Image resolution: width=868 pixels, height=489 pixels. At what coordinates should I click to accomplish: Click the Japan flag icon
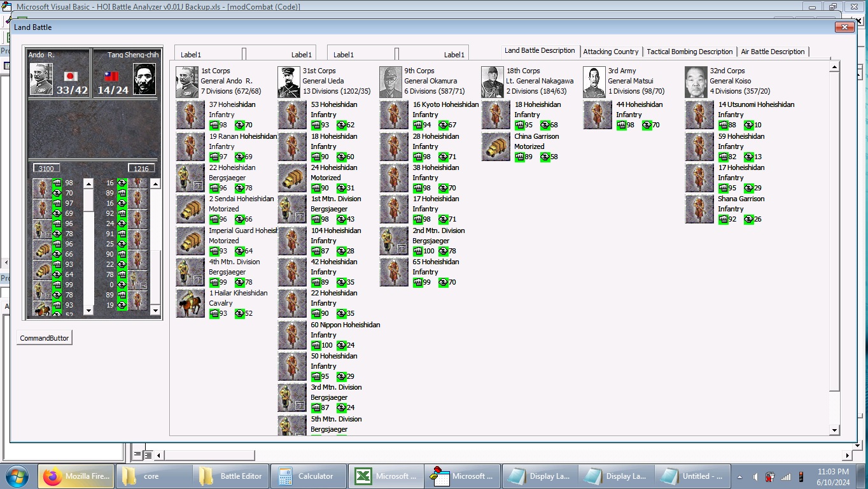click(x=71, y=76)
